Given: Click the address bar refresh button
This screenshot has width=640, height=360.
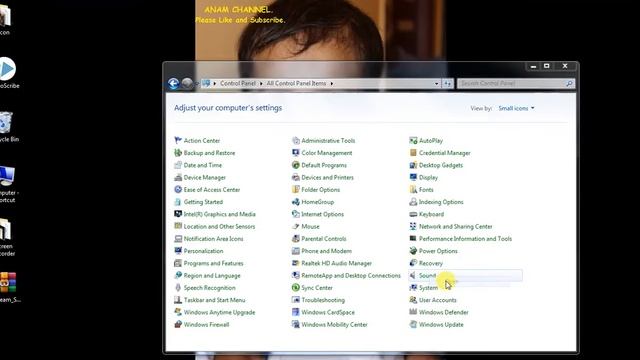Looking at the screenshot, I should tap(448, 83).
